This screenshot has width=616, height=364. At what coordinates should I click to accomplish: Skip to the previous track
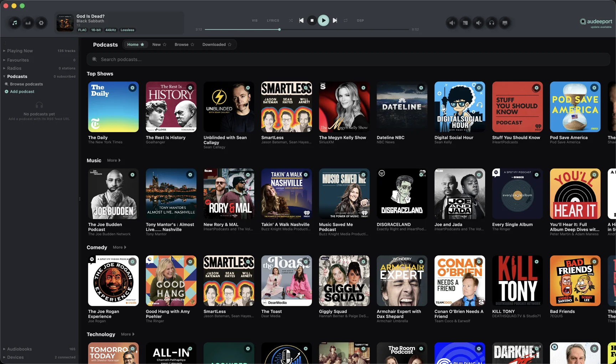click(x=301, y=20)
